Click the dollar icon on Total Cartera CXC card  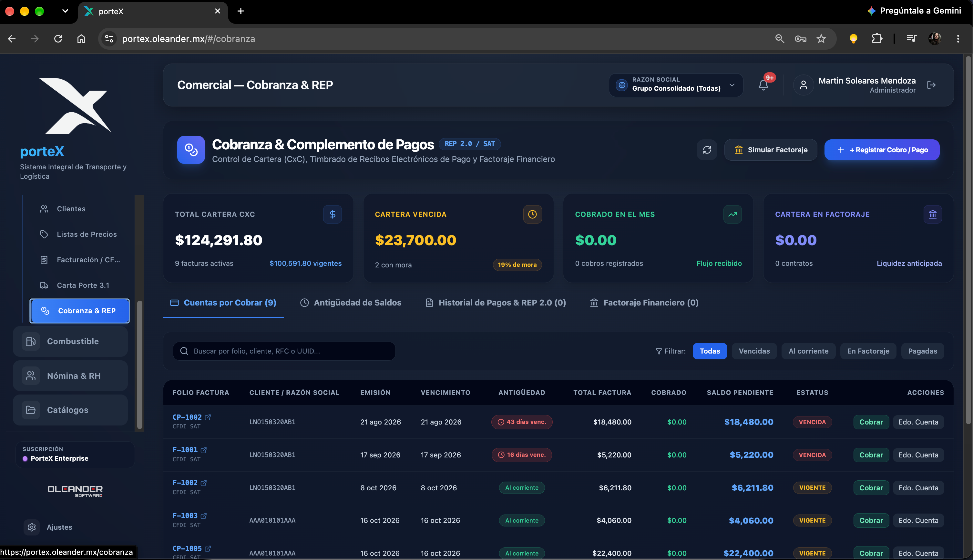[x=332, y=214]
